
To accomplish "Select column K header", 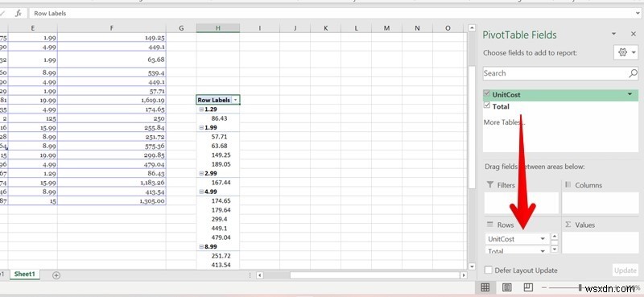I will pos(326,28).
